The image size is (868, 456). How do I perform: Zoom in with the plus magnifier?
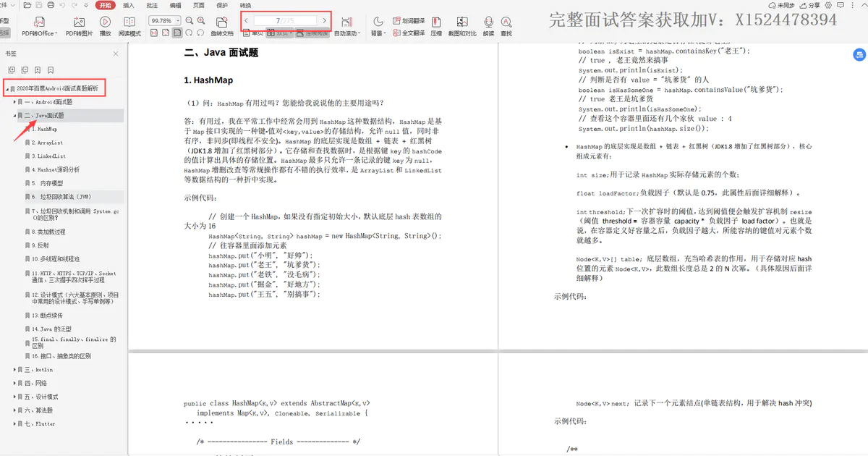click(200, 21)
